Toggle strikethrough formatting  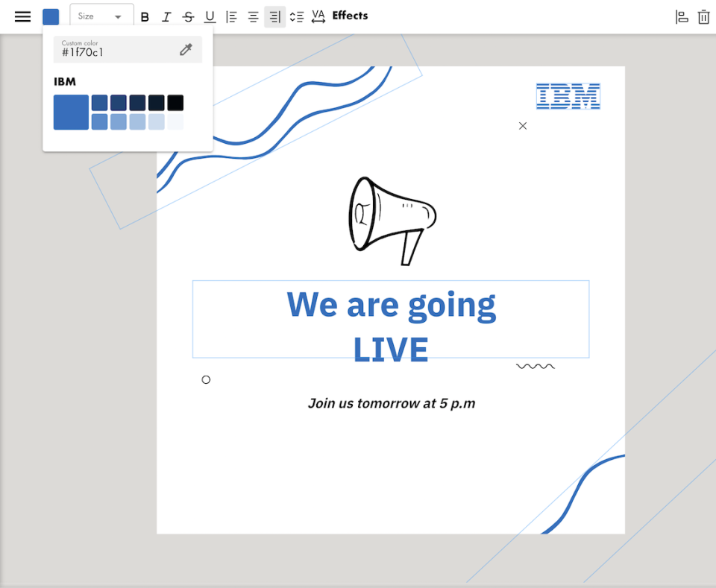click(x=188, y=16)
